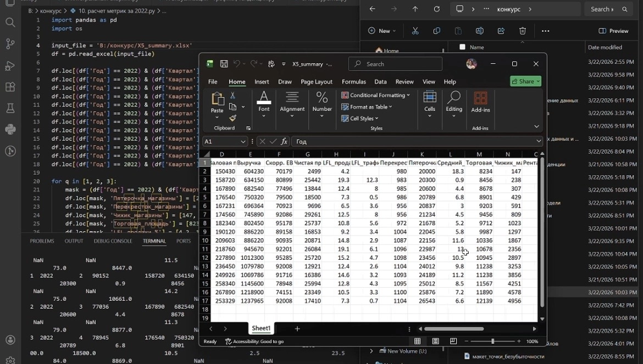Viewport: 643px width, 364px height.
Task: Open Source Control in VS Code sidebar
Action: 10,44
